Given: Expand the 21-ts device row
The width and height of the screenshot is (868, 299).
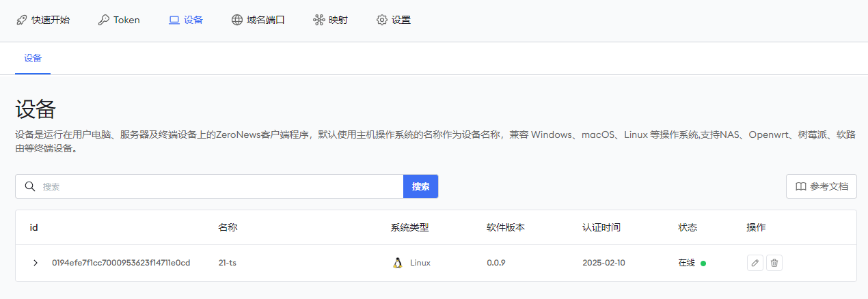Looking at the screenshot, I should tap(36, 263).
